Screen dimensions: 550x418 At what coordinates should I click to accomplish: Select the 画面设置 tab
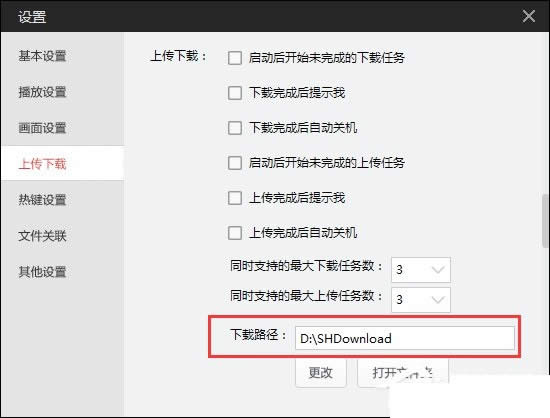click(42, 128)
